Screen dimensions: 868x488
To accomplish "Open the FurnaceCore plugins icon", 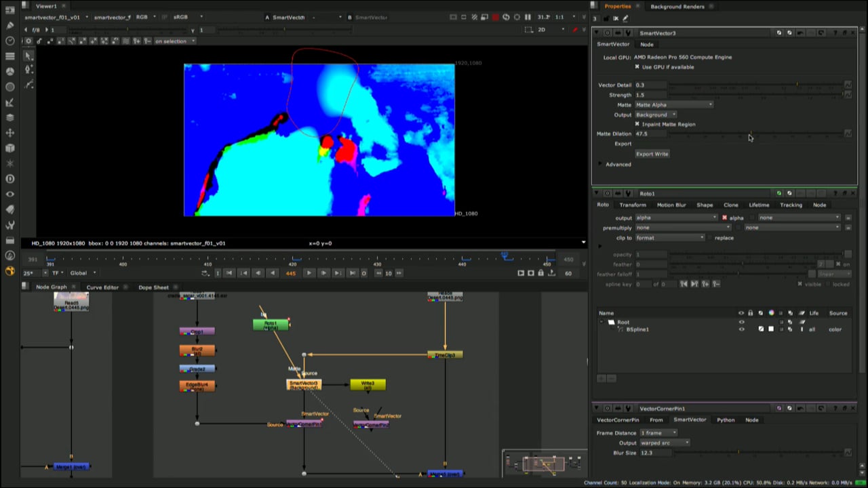I will 9,256.
